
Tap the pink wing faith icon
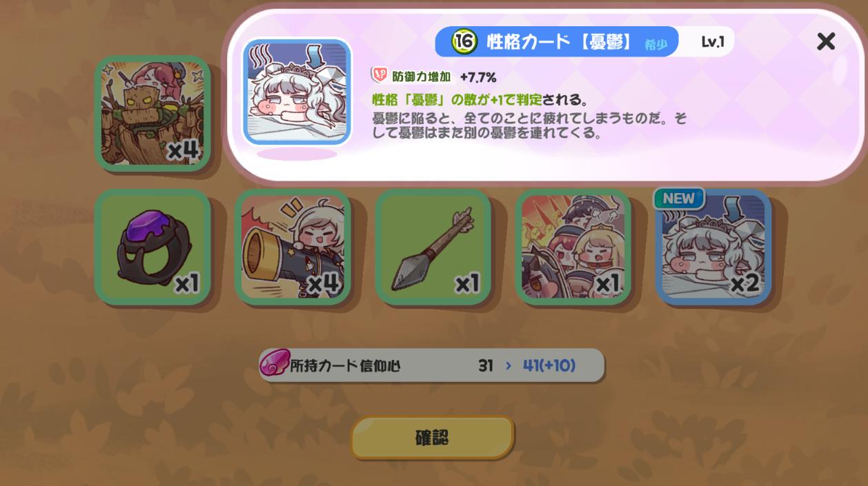pyautogui.click(x=274, y=364)
